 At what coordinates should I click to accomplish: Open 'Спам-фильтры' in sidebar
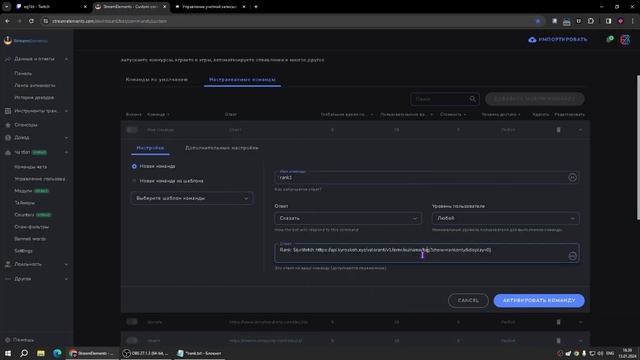pos(31,227)
